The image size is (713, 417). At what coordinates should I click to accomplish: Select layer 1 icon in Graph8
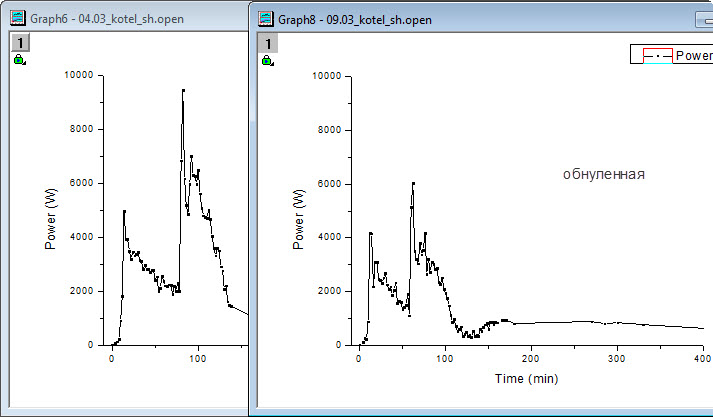268,43
